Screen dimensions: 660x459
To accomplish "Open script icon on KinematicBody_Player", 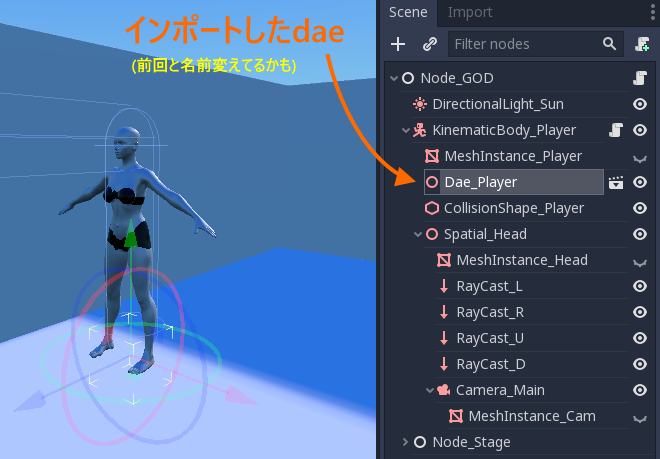I will (x=616, y=130).
